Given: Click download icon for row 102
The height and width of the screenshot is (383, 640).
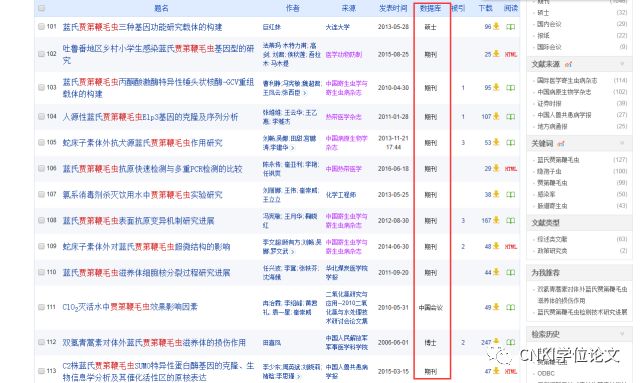Looking at the screenshot, I should [496, 54].
